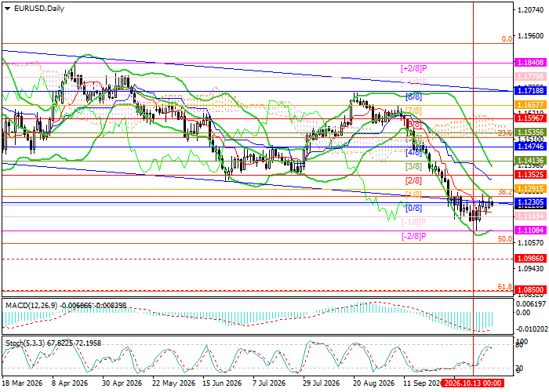The image size is (549, 392).
Task: Click the [0/8] Murrey level label
Action: pyautogui.click(x=413, y=209)
